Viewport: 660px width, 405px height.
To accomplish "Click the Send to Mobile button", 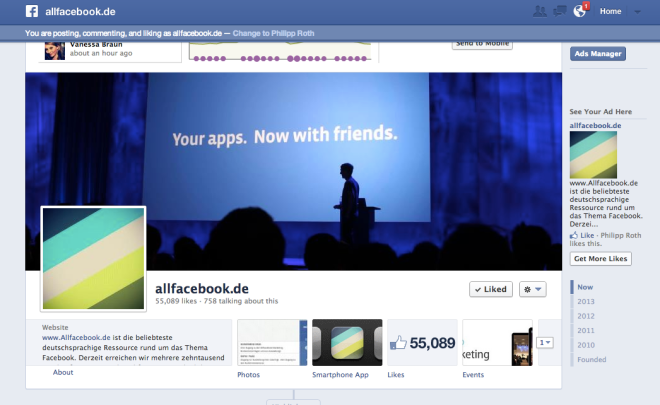I will [x=482, y=45].
